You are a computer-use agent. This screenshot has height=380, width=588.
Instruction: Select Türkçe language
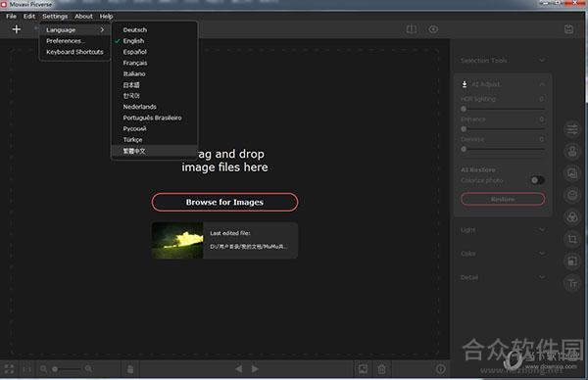154,140
